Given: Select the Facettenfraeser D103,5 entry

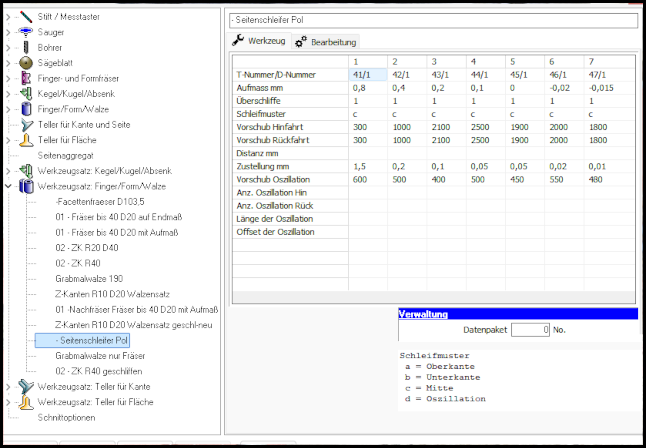Looking at the screenshot, I should pyautogui.click(x=102, y=201).
